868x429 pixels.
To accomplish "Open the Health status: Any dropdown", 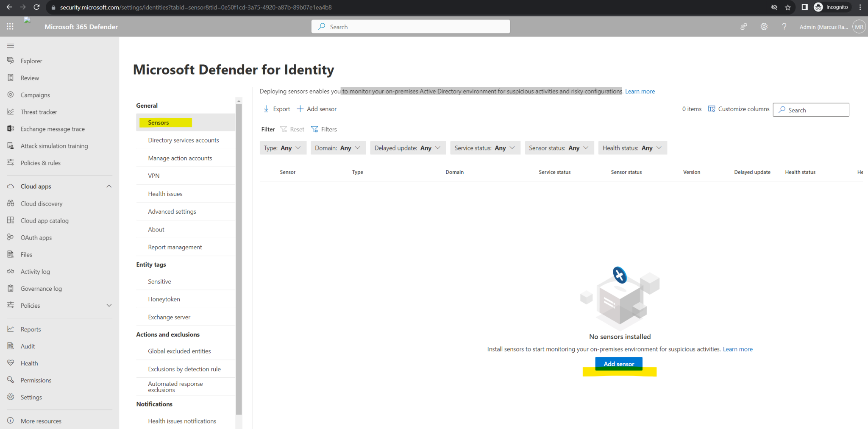I will pos(632,148).
